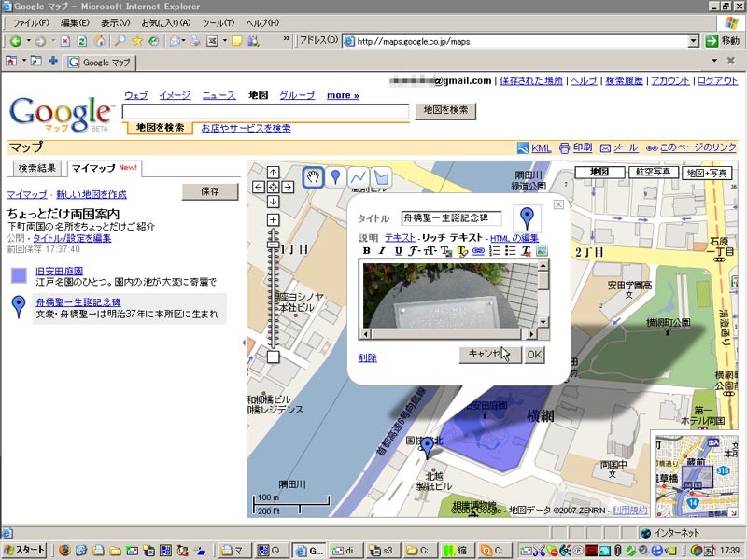Open the font family dropdown
The height and width of the screenshot is (560, 747).
tap(415, 250)
